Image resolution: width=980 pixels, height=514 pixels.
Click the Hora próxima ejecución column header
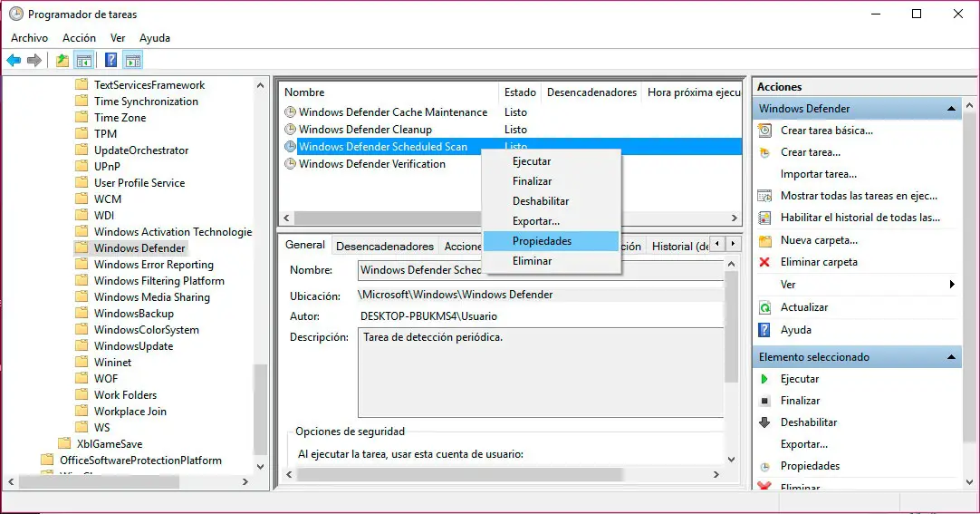click(693, 92)
